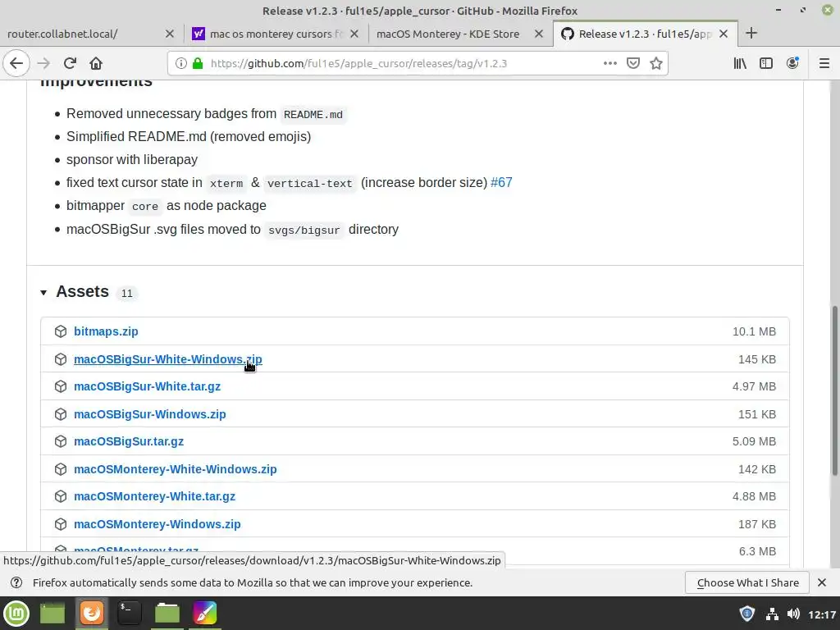Click the 145 KB size text
This screenshot has height=630, width=840.
pos(756,359)
